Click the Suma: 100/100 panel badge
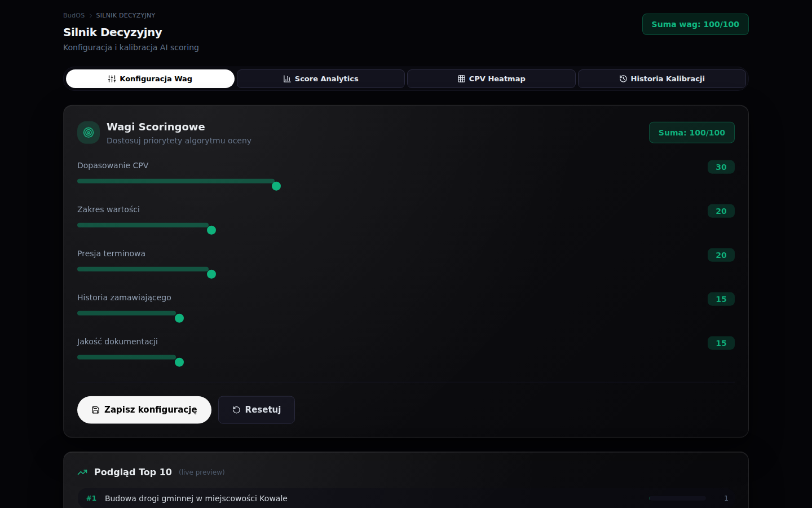The image size is (812, 508). (x=692, y=133)
